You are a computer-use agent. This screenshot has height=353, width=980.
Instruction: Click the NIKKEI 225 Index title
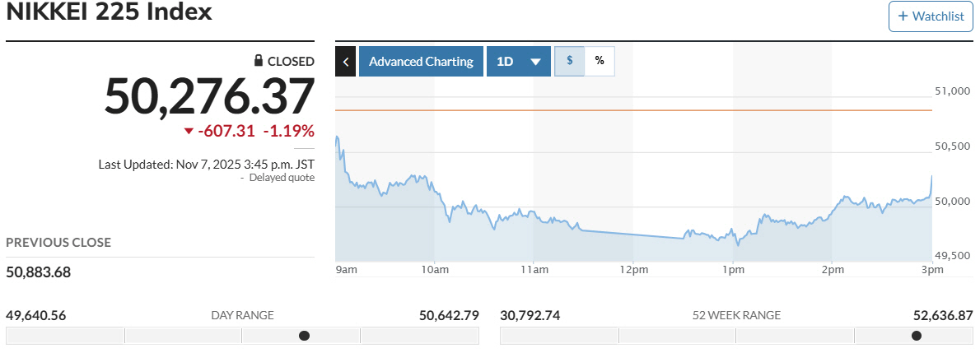[109, 12]
